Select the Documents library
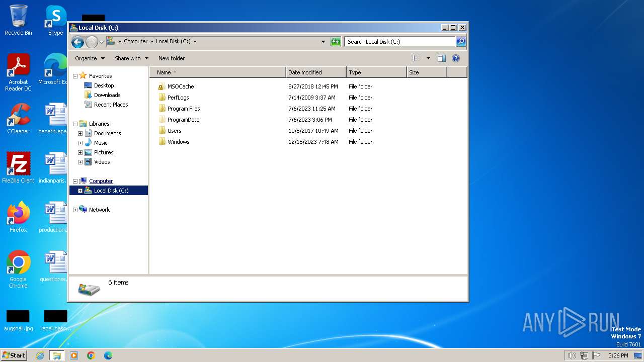 [x=107, y=133]
